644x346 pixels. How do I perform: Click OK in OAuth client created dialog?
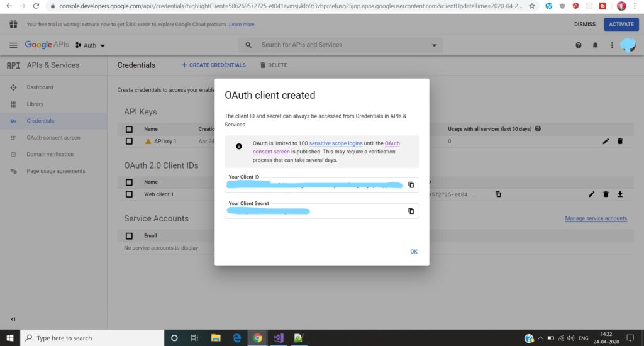tap(414, 252)
